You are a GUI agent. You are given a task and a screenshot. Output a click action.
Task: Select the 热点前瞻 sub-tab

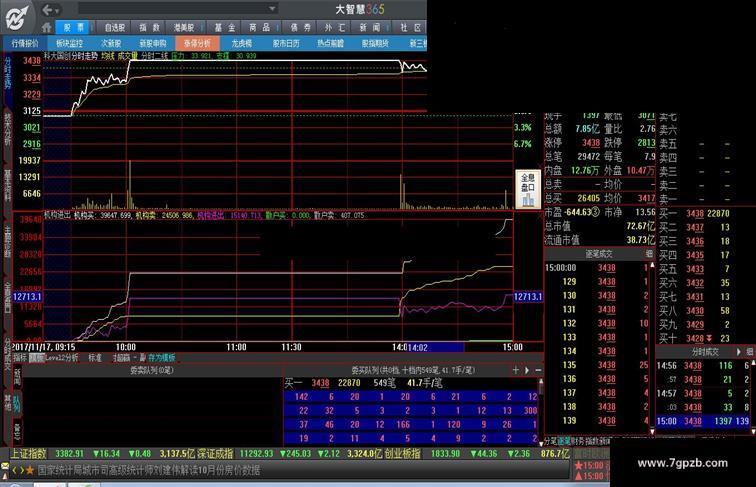tap(330, 43)
